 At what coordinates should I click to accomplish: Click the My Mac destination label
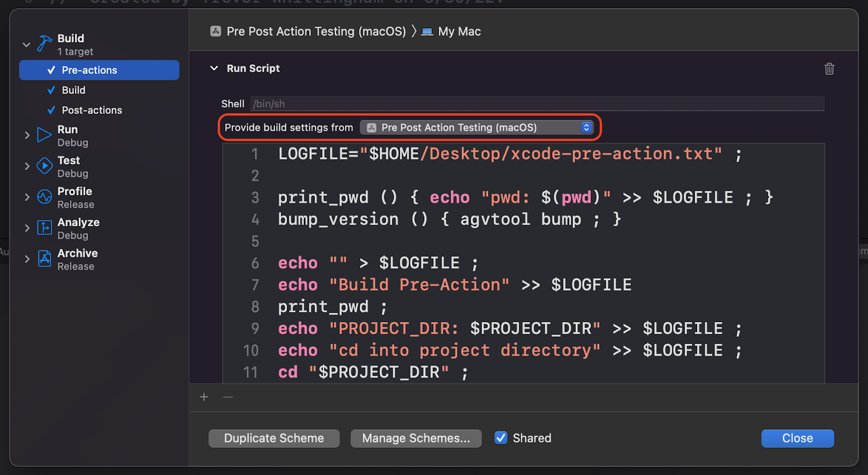tap(459, 31)
